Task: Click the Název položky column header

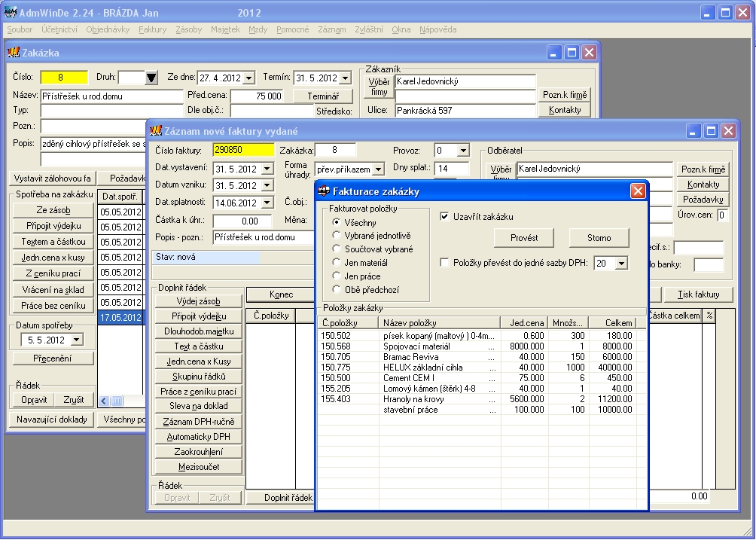Action: coord(440,323)
